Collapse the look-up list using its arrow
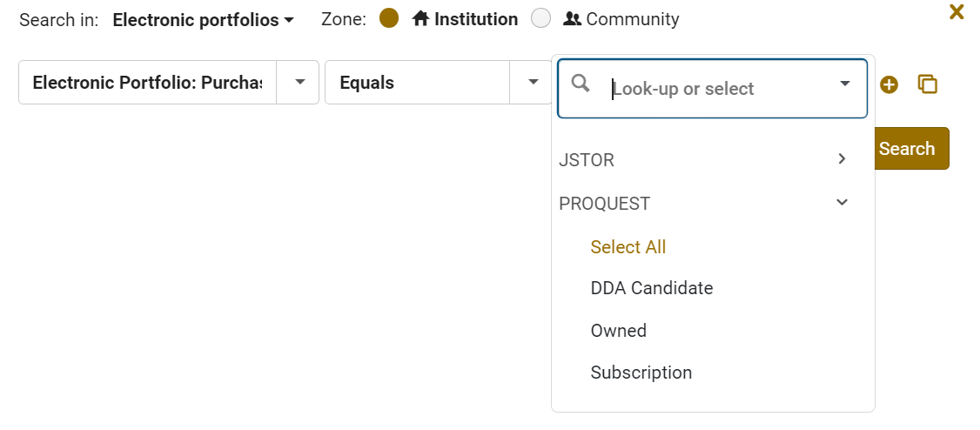 (x=844, y=84)
